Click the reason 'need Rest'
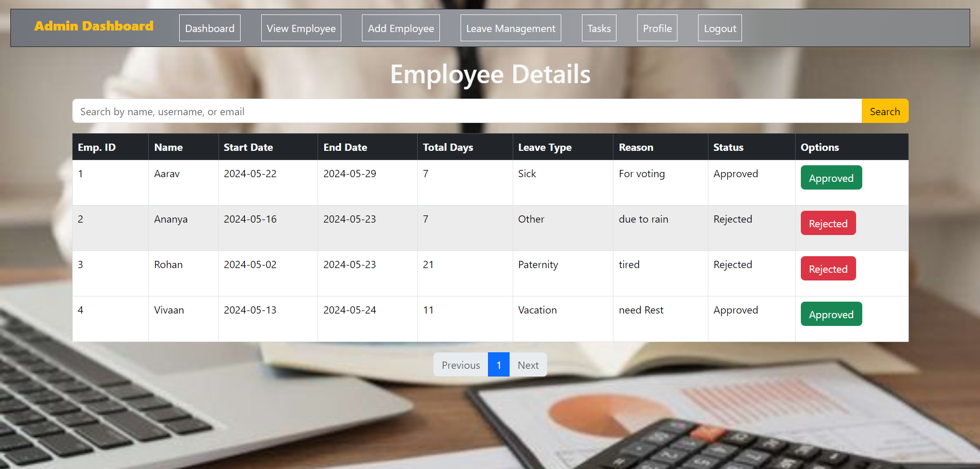The width and height of the screenshot is (980, 469). [641, 310]
